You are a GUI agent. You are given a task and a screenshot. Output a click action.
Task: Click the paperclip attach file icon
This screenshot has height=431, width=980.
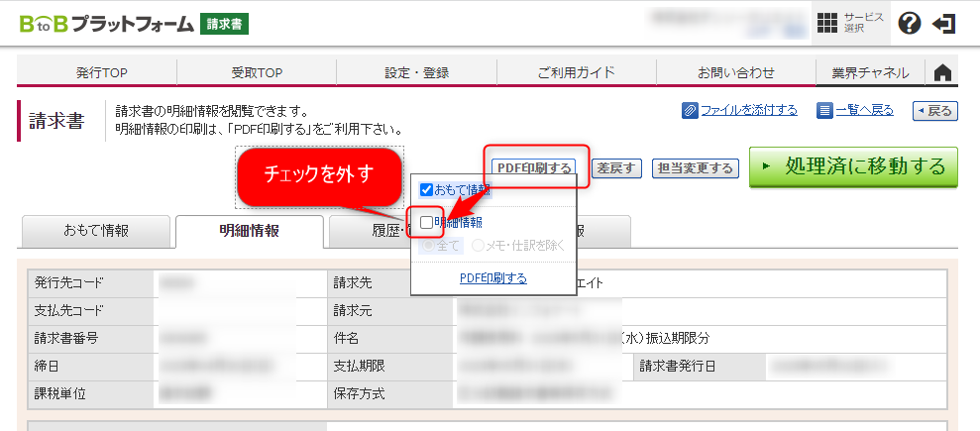(690, 110)
